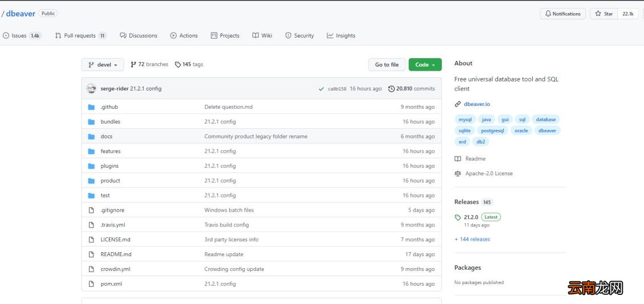Click serge-rider's avatar image

91,89
